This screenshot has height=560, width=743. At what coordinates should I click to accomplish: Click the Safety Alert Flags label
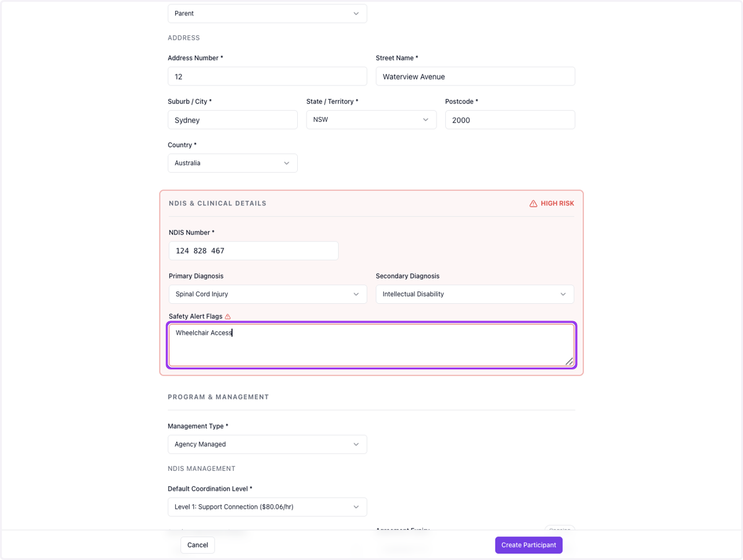[196, 317]
